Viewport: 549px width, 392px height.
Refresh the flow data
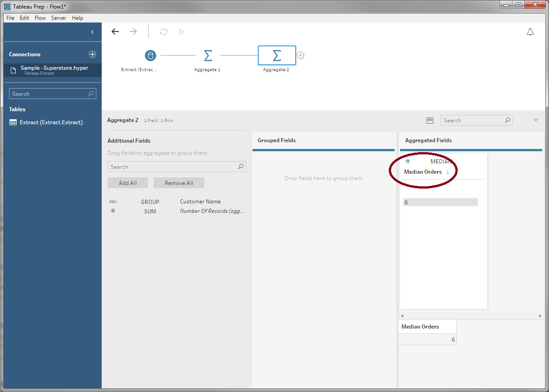[x=164, y=32]
